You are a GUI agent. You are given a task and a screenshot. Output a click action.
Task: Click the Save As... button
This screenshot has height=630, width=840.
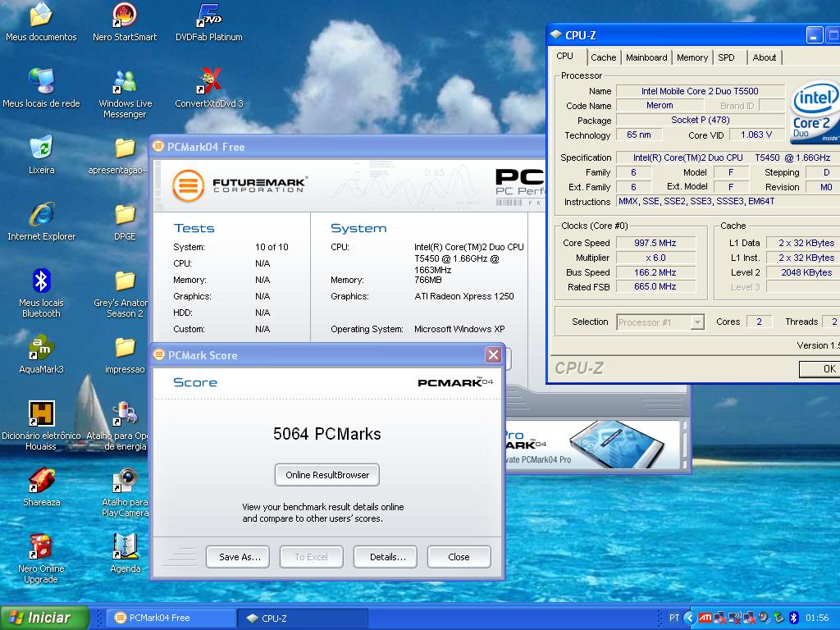pos(238,557)
